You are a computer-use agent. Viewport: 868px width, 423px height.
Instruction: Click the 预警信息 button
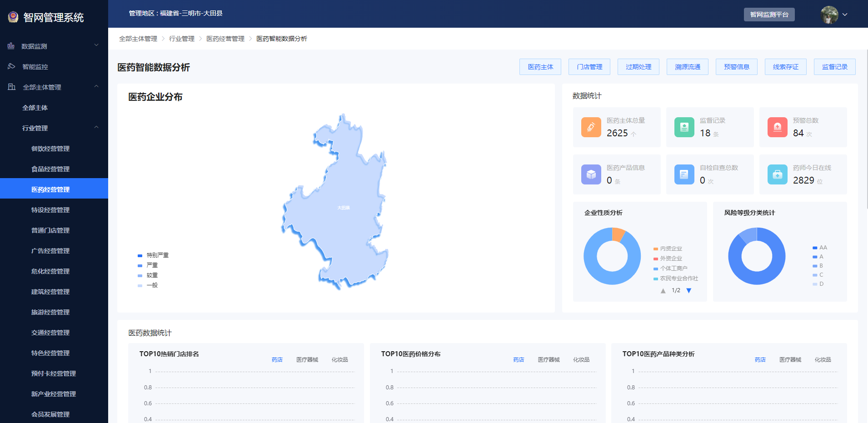click(x=736, y=67)
